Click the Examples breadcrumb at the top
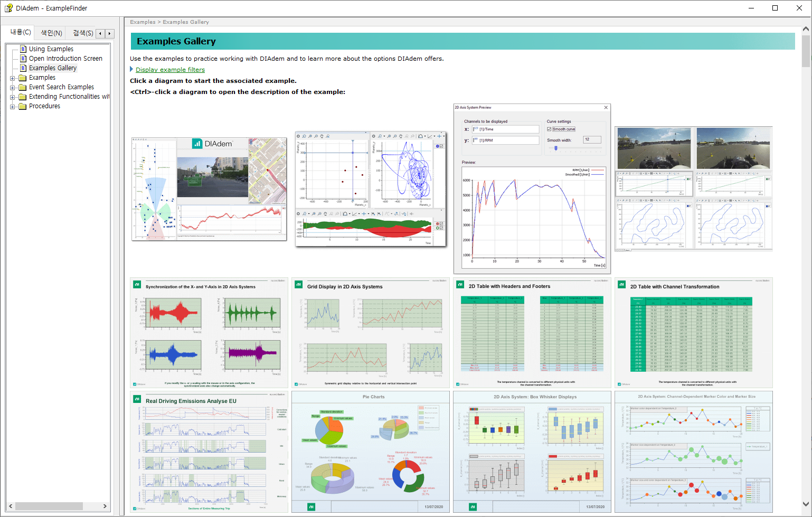 coord(143,22)
